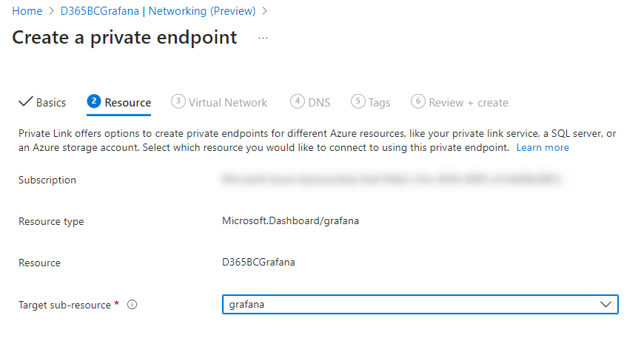Open the DNS tab
644x341 pixels.
(x=319, y=103)
